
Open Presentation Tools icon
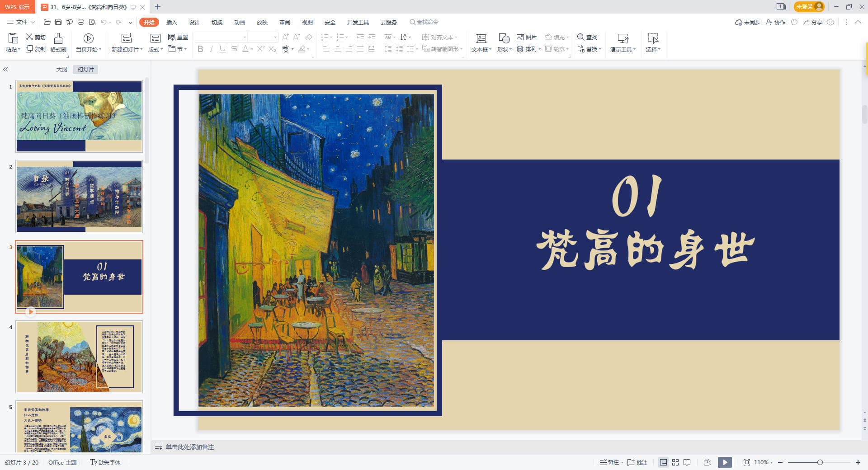623,38
